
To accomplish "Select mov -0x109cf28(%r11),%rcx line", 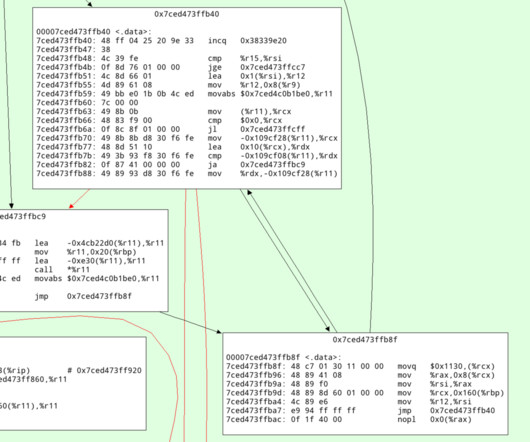I will [187, 138].
